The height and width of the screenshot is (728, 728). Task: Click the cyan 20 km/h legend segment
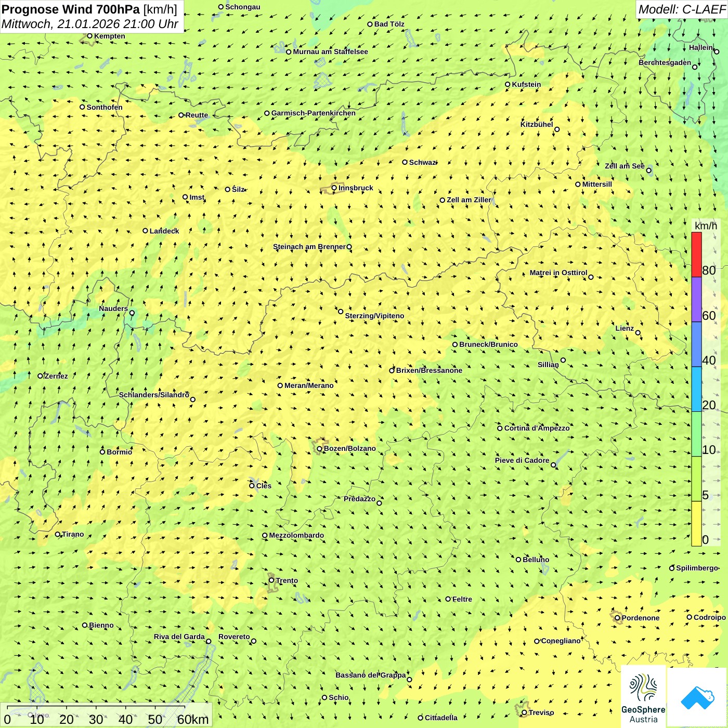[696, 389]
